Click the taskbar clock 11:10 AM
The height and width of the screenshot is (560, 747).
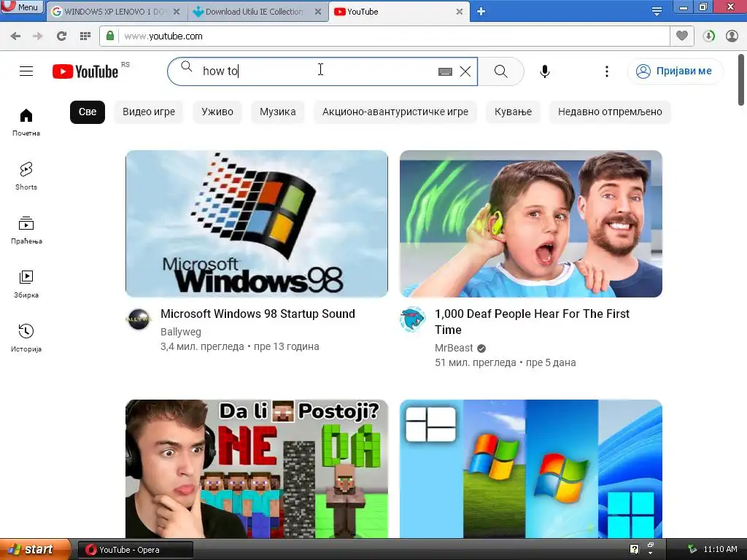point(720,549)
